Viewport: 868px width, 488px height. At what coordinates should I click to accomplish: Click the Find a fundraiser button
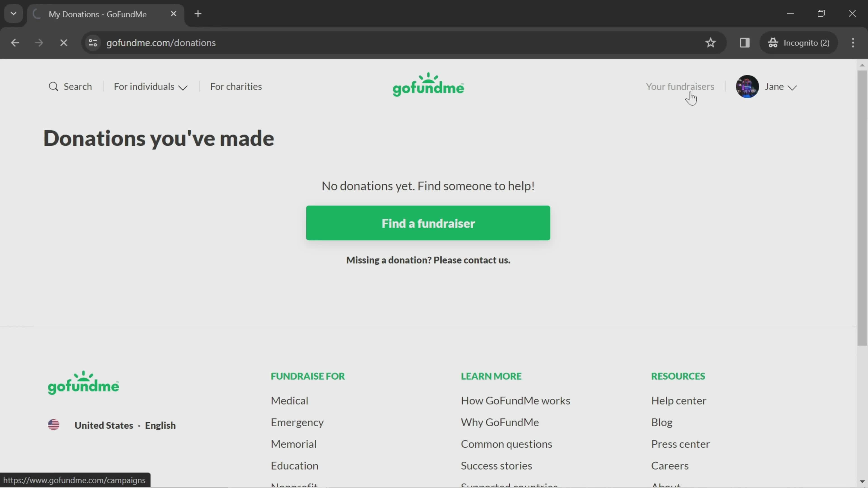click(x=428, y=223)
